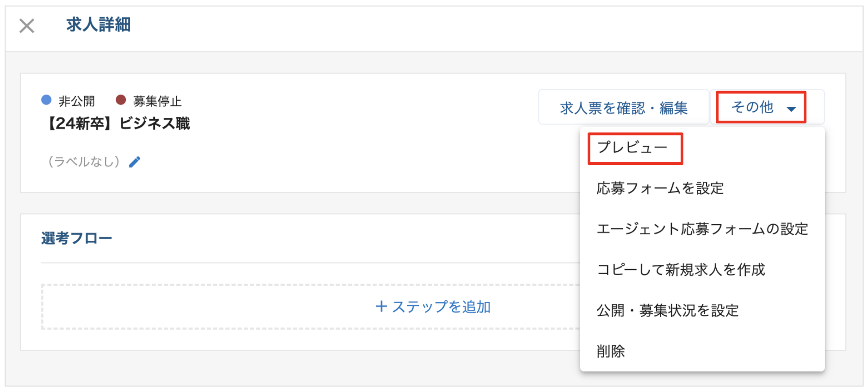Close the 求人詳細 panel with X icon
The image size is (868, 392).
(x=27, y=26)
